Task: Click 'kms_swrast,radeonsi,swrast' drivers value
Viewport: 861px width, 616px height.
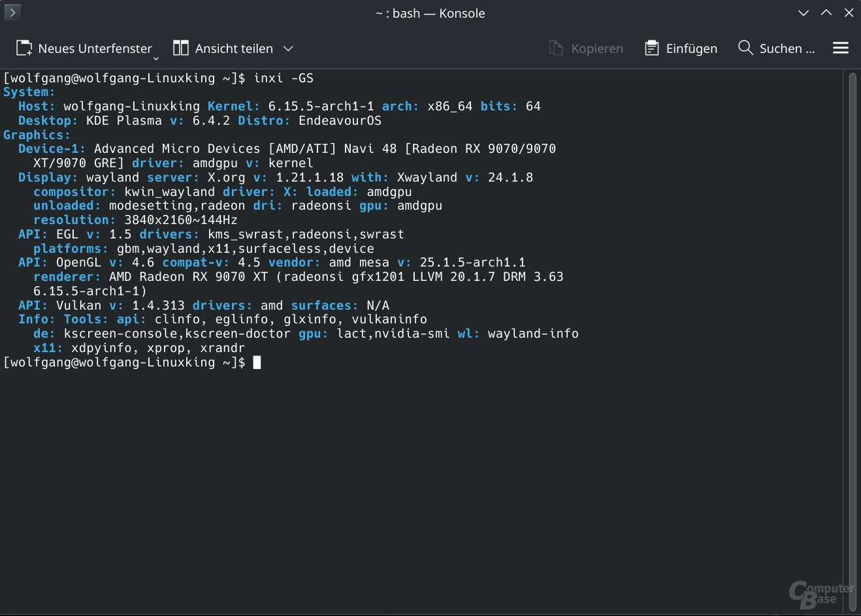Action: click(x=306, y=234)
